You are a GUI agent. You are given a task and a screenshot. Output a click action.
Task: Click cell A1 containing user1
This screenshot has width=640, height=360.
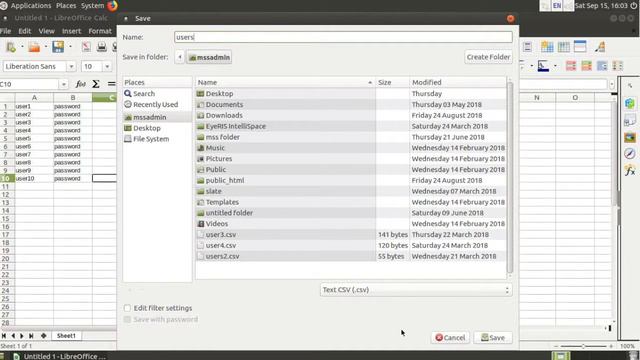(x=34, y=106)
